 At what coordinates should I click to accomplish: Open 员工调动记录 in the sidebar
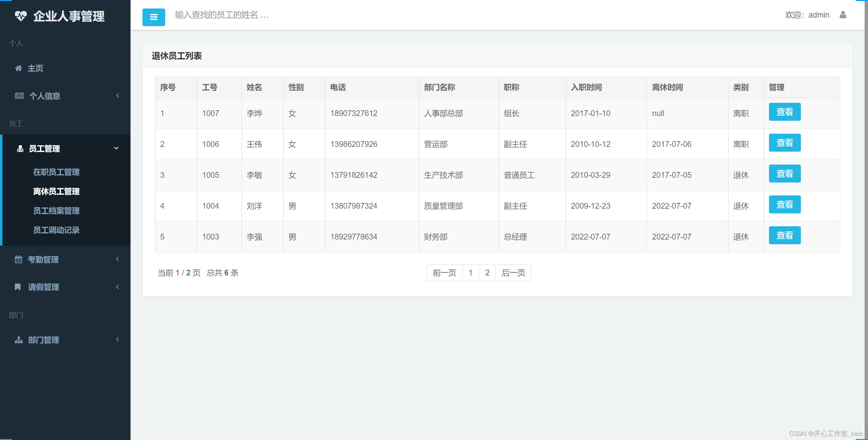[56, 230]
